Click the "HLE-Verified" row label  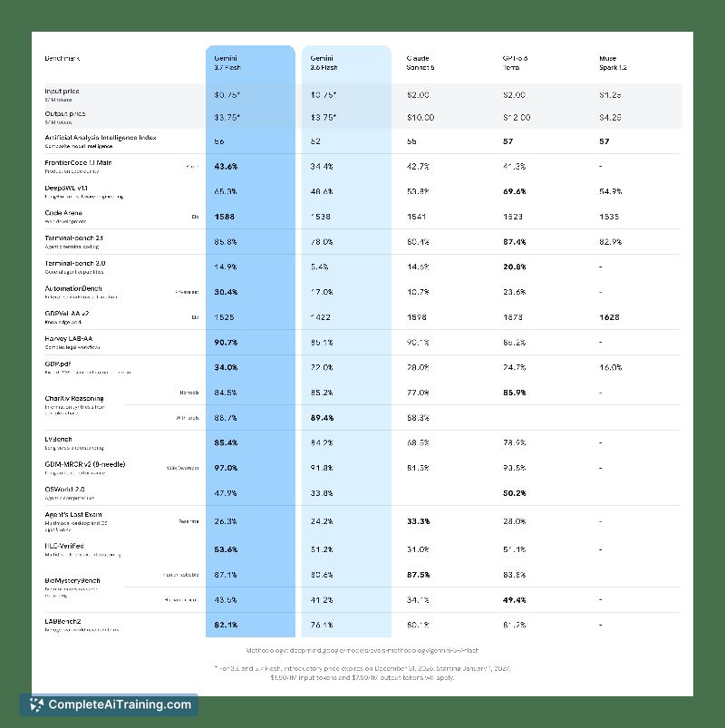tap(64, 546)
